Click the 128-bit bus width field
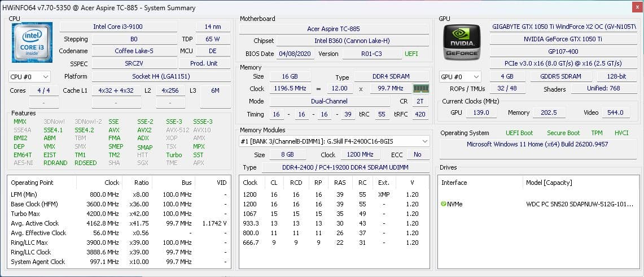This screenshot has width=644, height=277. (617, 76)
